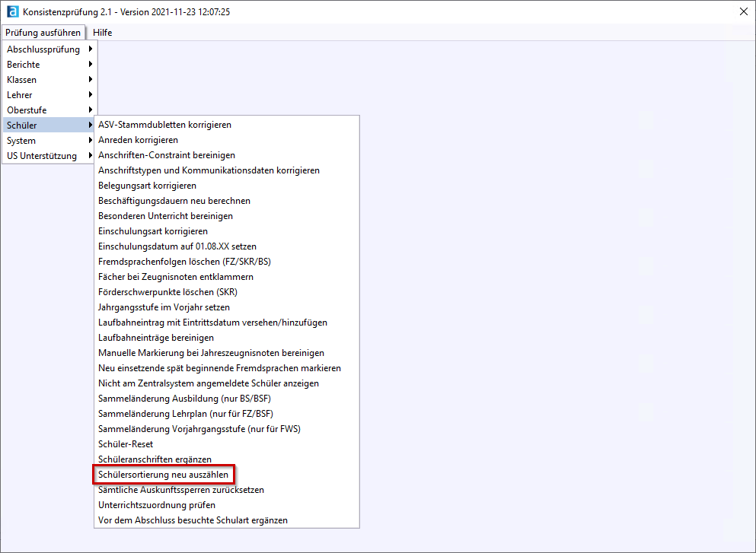This screenshot has height=553, width=756.
Task: Choose Jahrgangsstufe im Vorjahr setzen
Action: coord(227,307)
